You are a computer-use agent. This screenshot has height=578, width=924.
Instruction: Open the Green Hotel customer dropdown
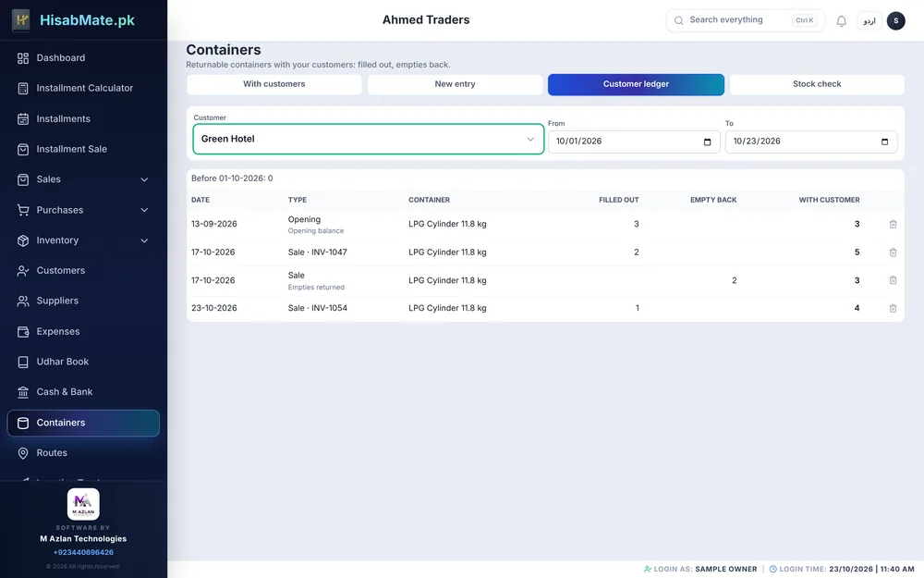tap(369, 140)
